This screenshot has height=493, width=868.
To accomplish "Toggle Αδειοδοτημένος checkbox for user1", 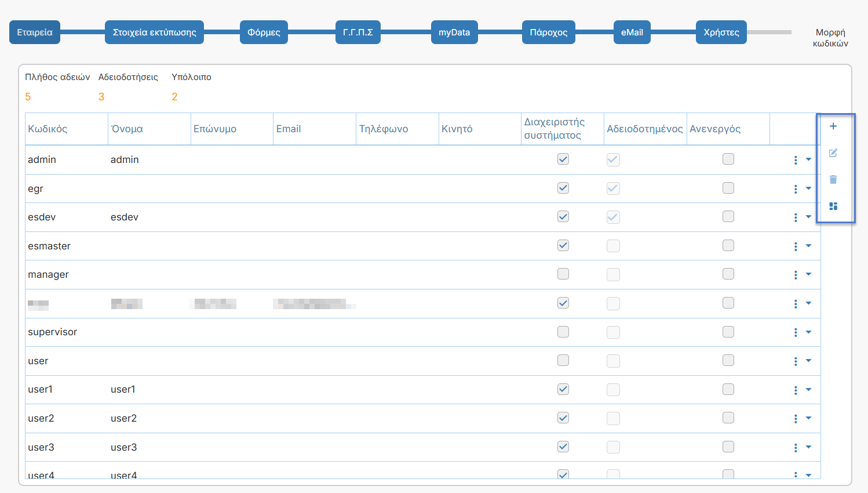I will (x=613, y=390).
